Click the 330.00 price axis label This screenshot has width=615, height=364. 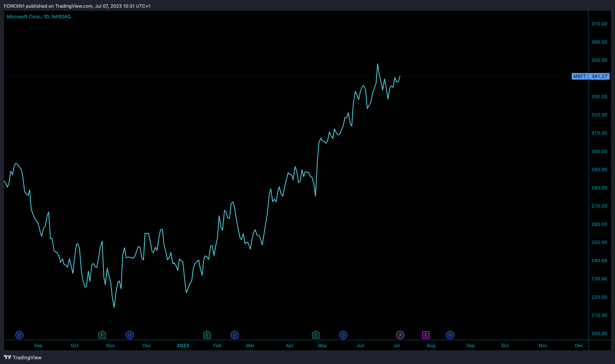tap(599, 97)
